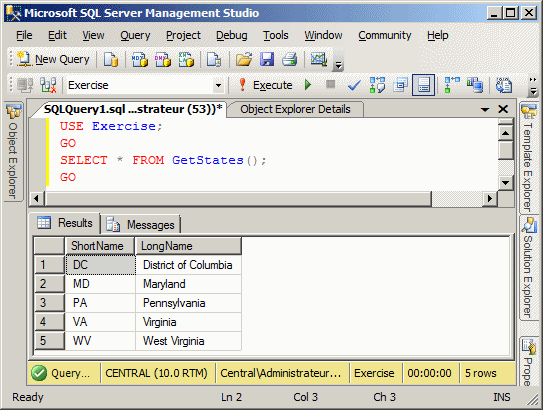
Task: Click the Open File folder icon
Action: (244, 59)
